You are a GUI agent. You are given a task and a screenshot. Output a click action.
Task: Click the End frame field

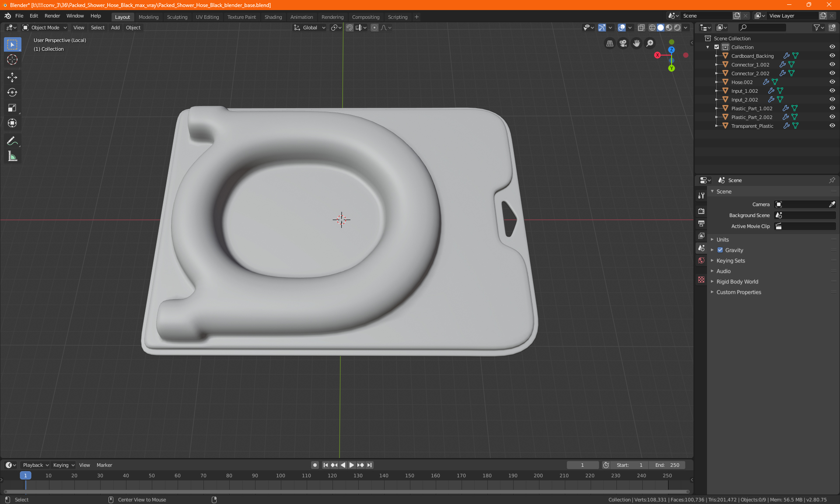667,465
